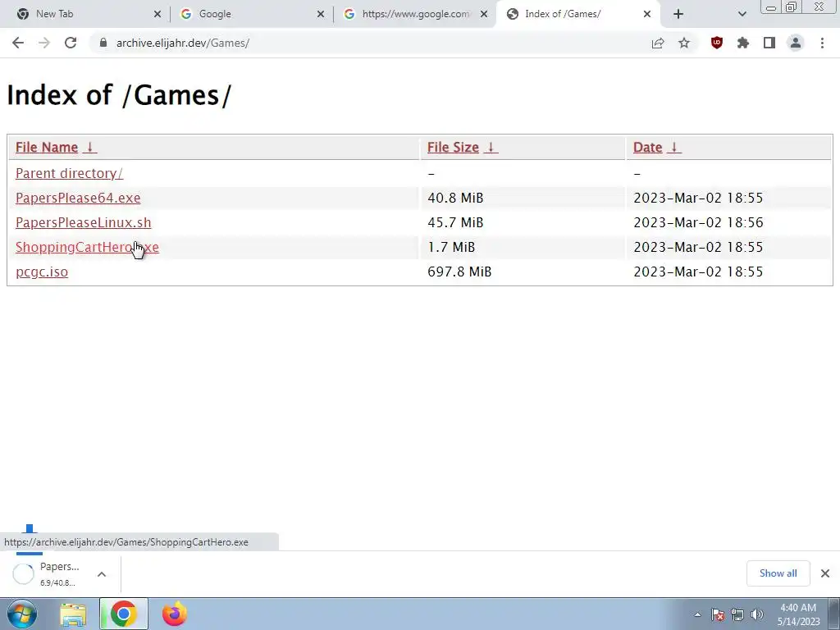The height and width of the screenshot is (630, 840).
Task: Download PapersPlease64.exe
Action: click(78, 198)
